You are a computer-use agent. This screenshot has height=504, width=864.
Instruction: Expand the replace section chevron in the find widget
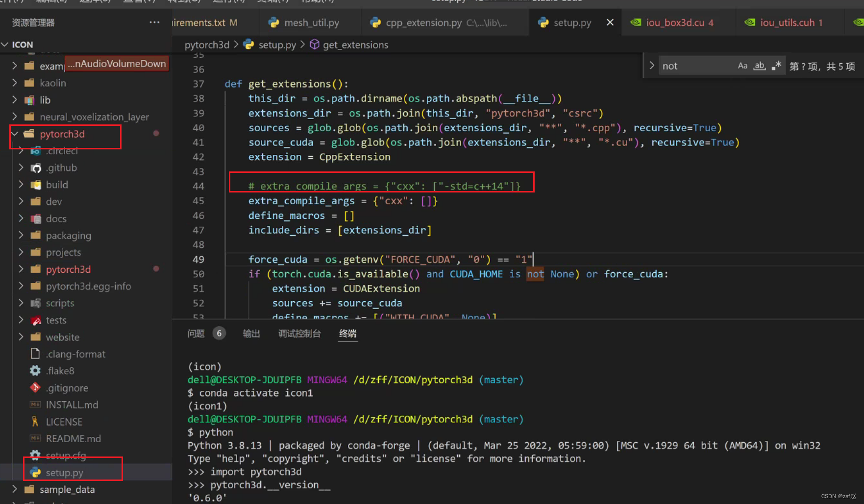coord(651,65)
